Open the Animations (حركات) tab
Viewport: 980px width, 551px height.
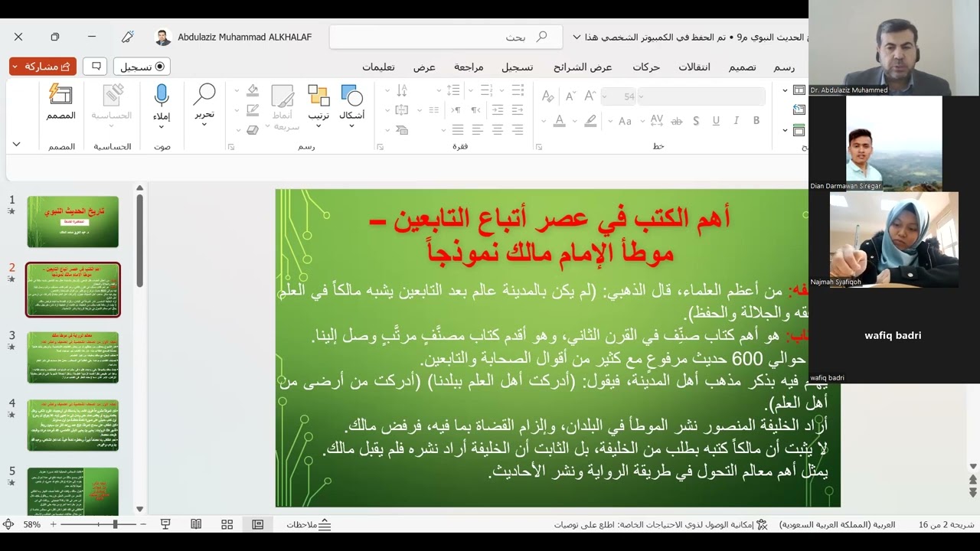646,67
